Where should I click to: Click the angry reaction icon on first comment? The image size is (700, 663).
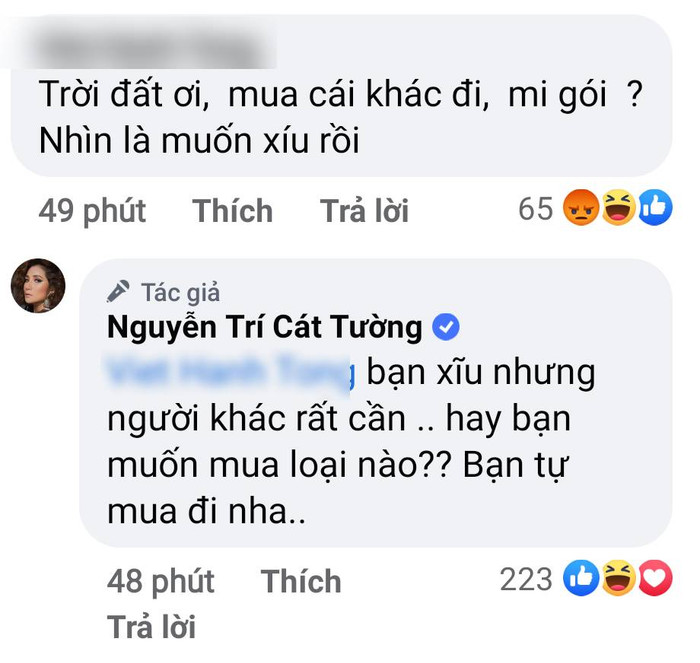(581, 208)
